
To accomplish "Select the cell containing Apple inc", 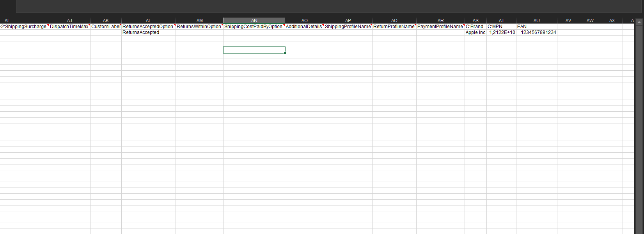I will click(475, 32).
